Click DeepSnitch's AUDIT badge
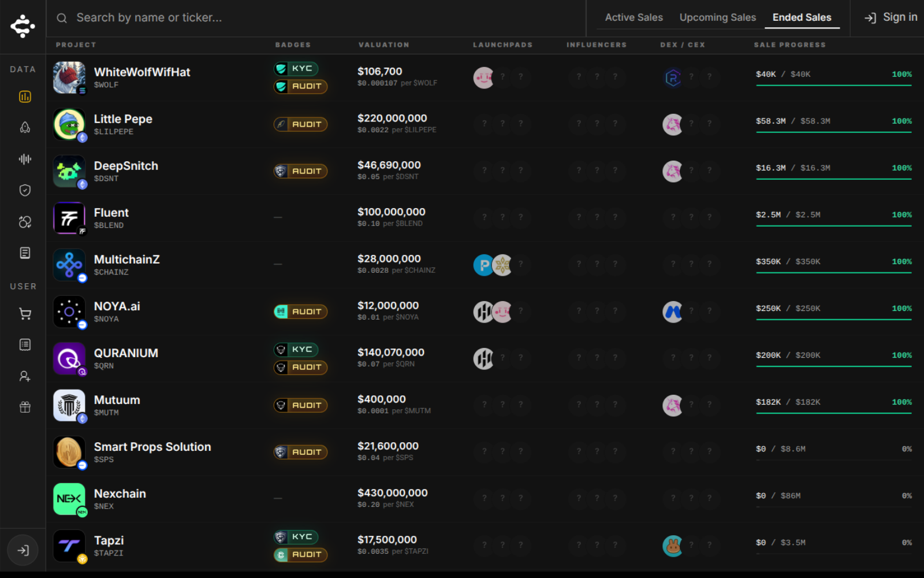 300,171
